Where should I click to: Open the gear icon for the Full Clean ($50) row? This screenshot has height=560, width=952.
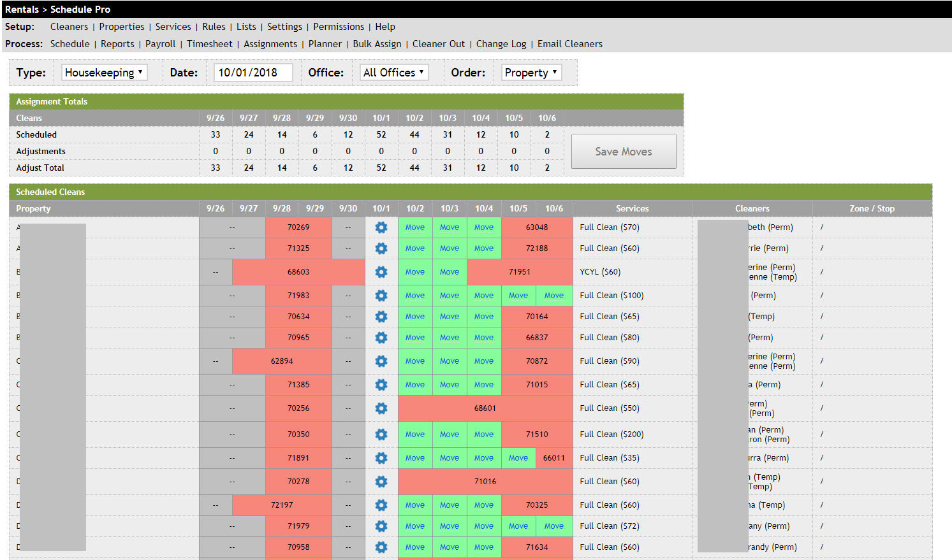click(x=381, y=408)
